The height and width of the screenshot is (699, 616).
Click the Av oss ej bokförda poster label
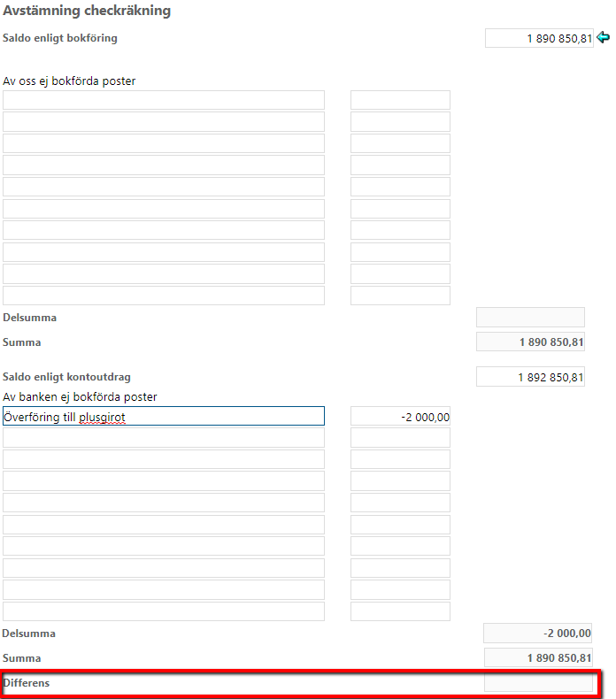tap(69, 81)
